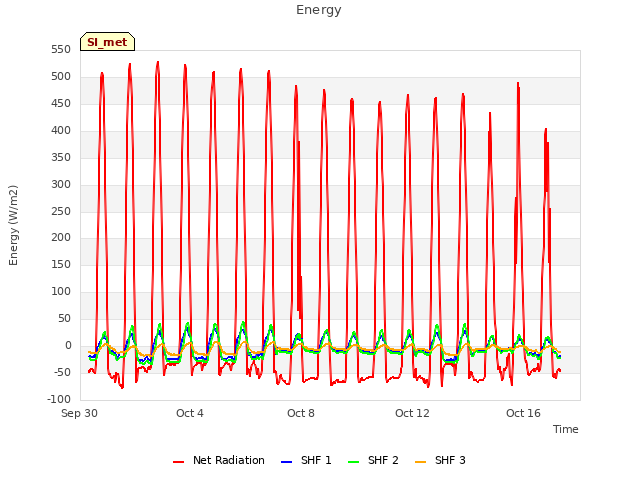Click the -100 y-axis tick label

tap(59, 399)
